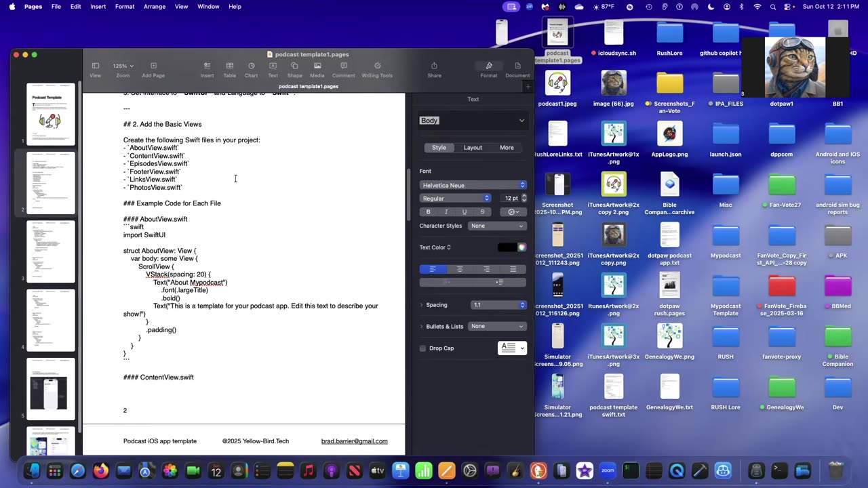Open the Arrange menu
Screen dimensions: 868x488
(155, 6)
